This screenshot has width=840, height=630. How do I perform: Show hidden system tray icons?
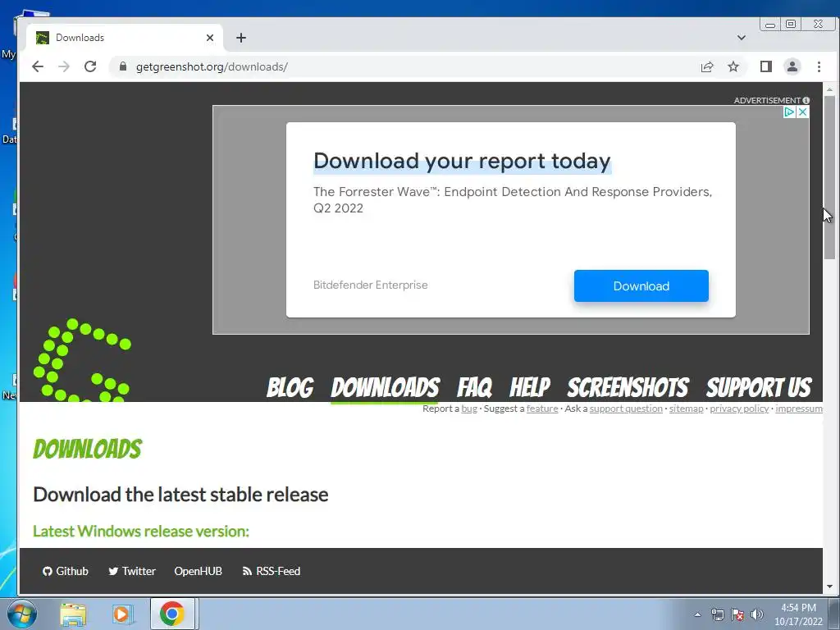pos(697,614)
